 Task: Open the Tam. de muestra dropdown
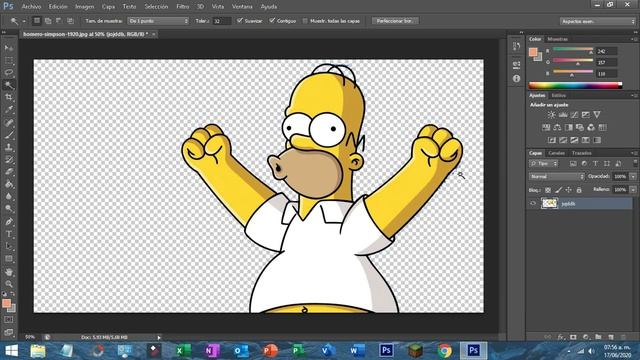pyautogui.click(x=158, y=21)
